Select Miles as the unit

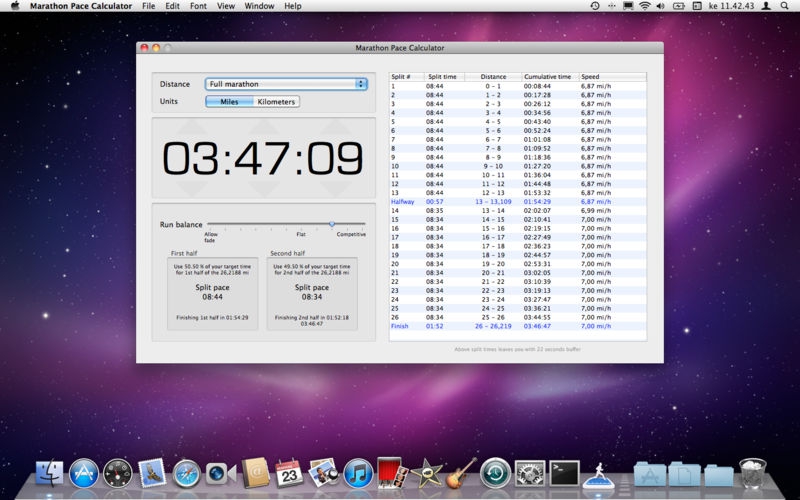(229, 101)
